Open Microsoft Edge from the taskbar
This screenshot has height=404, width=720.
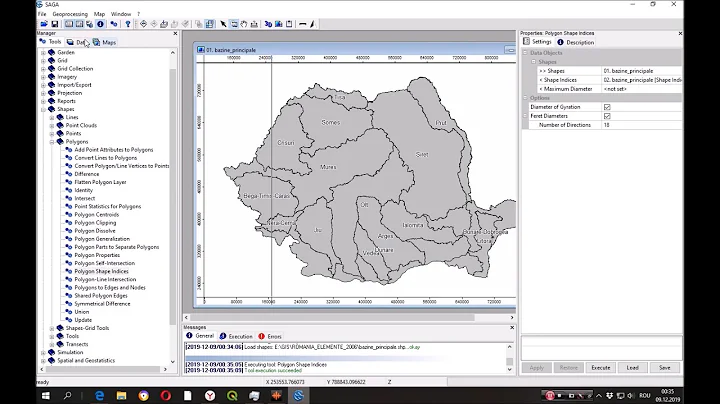99,395
